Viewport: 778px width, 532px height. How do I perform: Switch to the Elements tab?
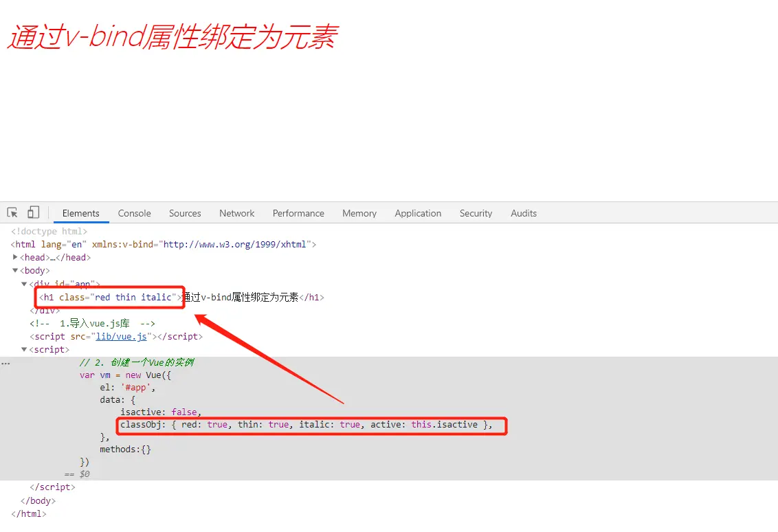pos(81,213)
